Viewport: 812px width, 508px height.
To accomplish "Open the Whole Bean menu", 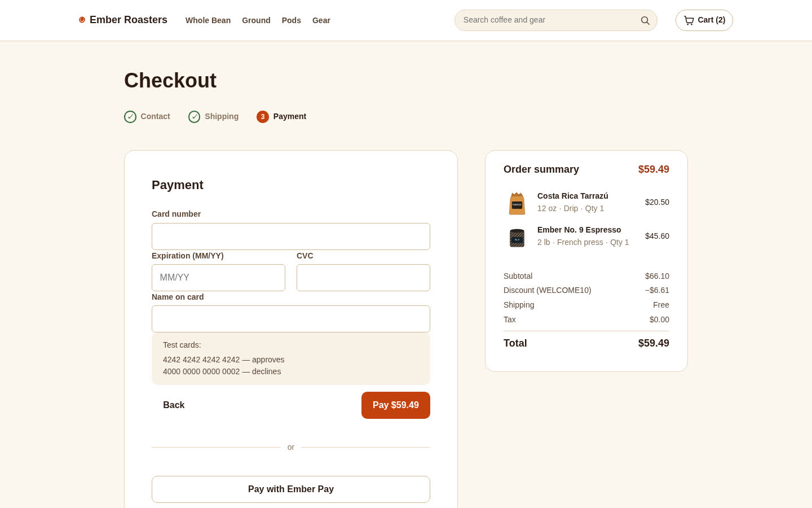I will coord(208,20).
